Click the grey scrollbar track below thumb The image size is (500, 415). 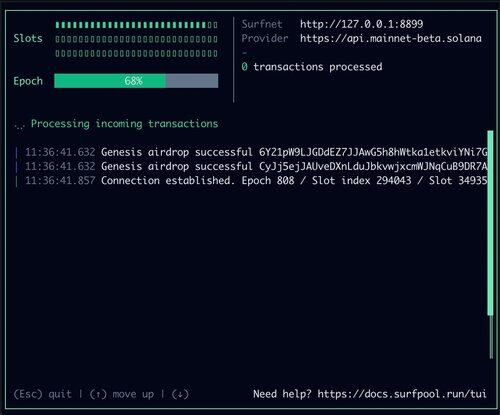(x=491, y=337)
